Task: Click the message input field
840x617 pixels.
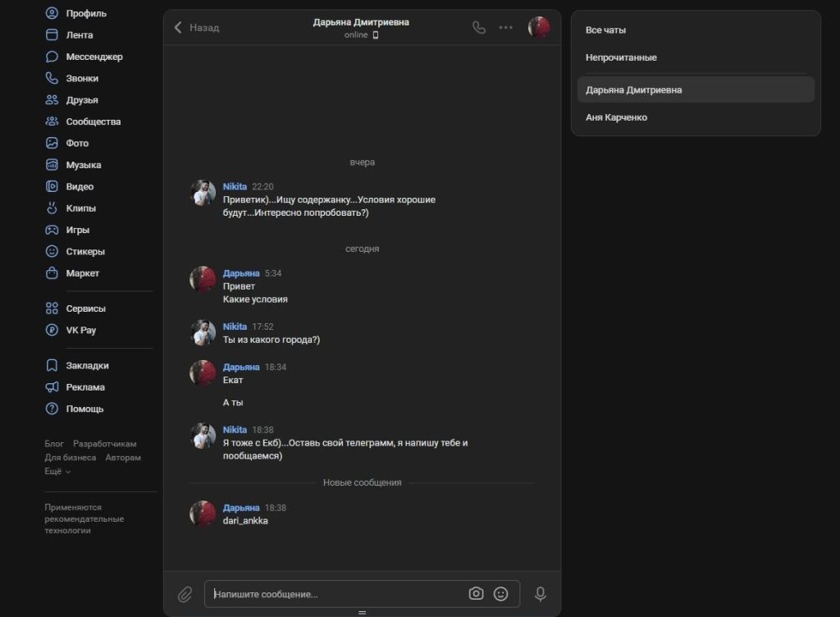Action: click(336, 594)
